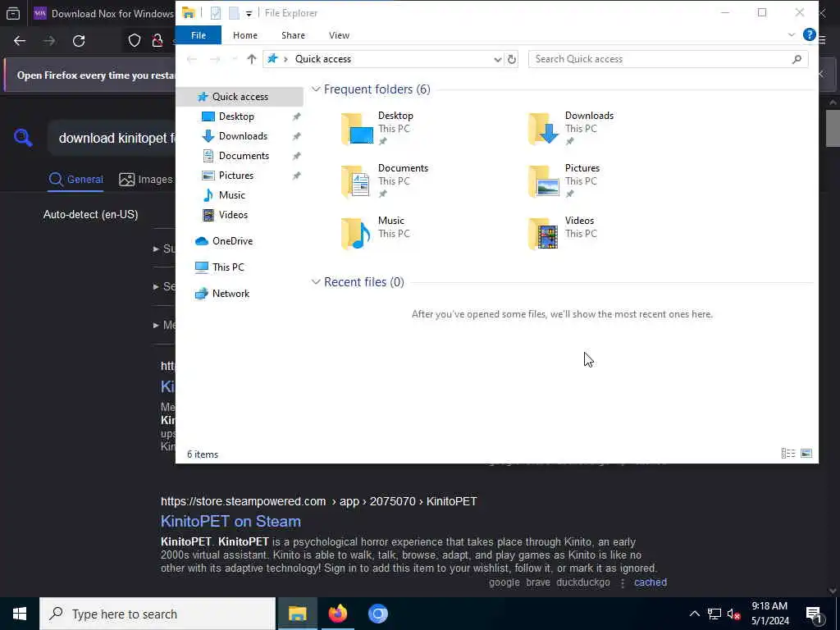
Task: Click Firefox tracking protection shield icon
Action: 135,41
